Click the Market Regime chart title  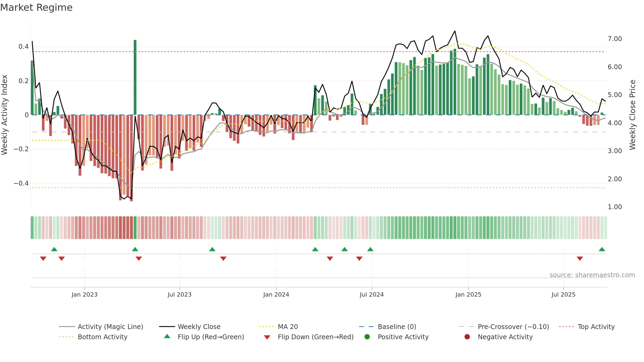coord(36,8)
